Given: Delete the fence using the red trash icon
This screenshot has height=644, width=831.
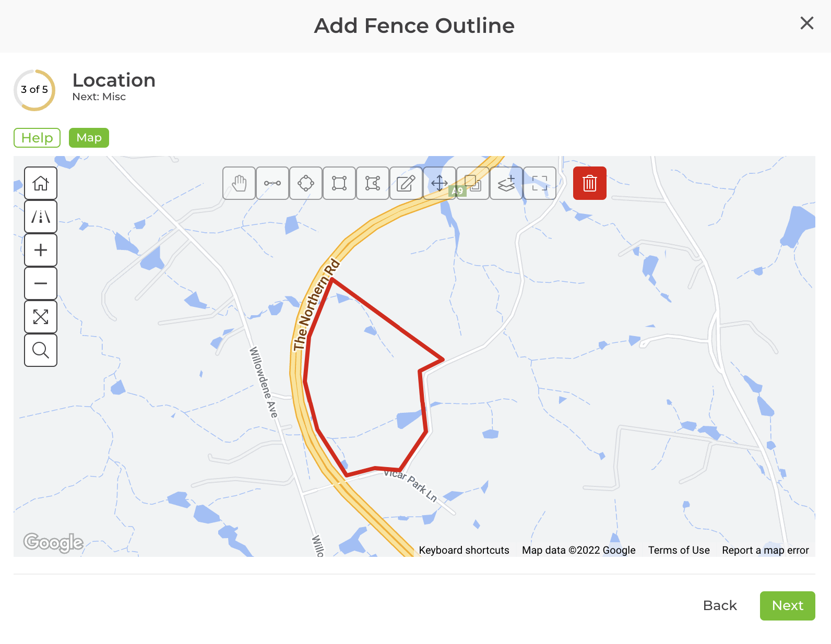Looking at the screenshot, I should (589, 183).
